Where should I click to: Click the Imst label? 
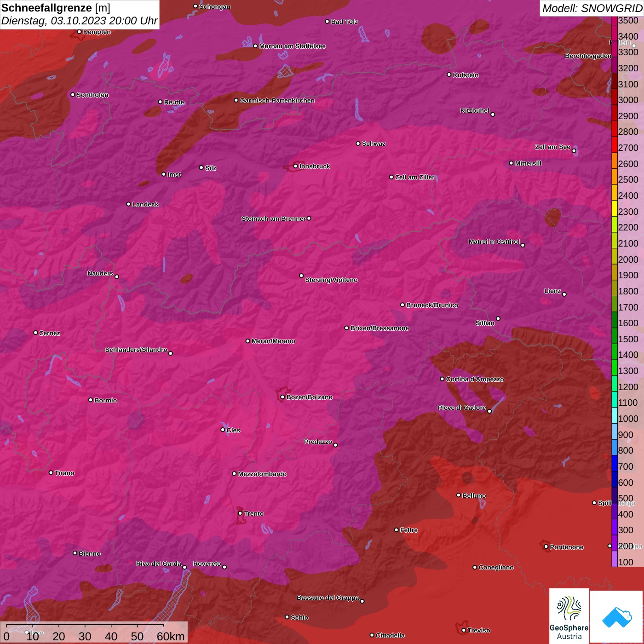coord(174,174)
